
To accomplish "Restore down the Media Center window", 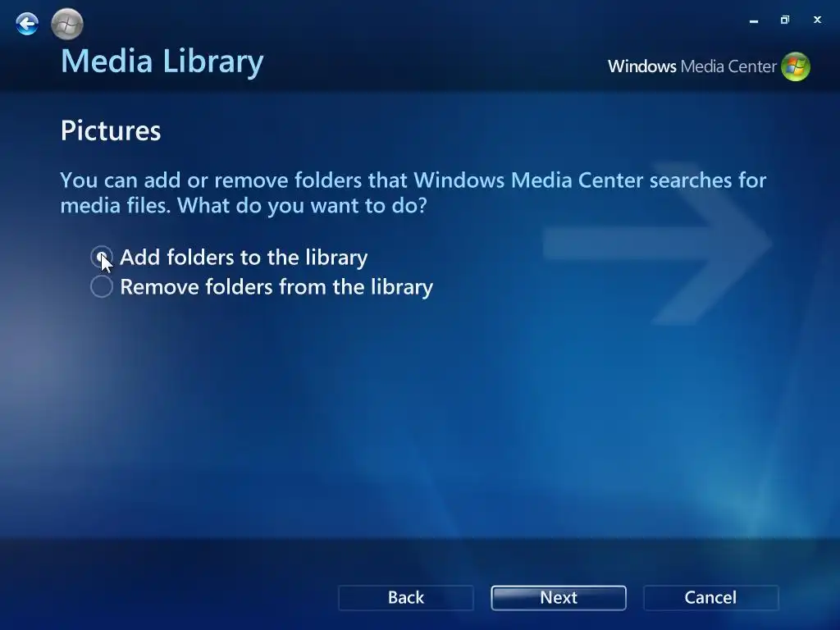I will click(785, 20).
